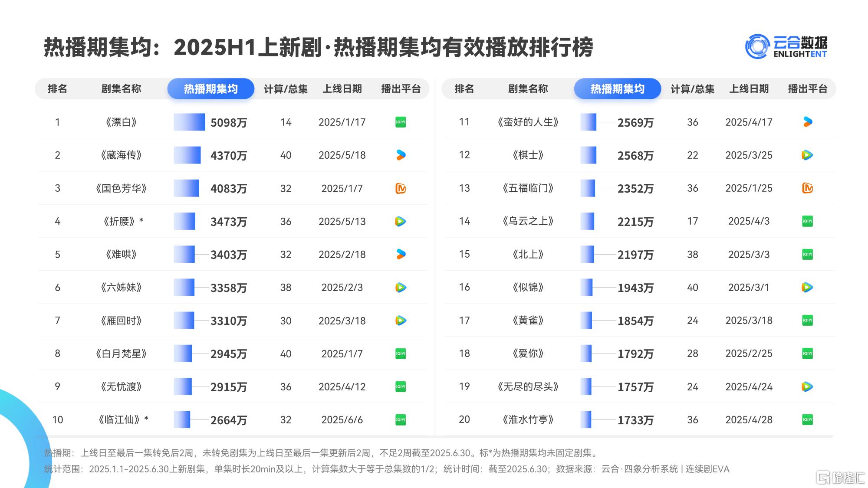Click the right 上线日期 column header
Screen dimensions: 868x488
click(x=749, y=89)
